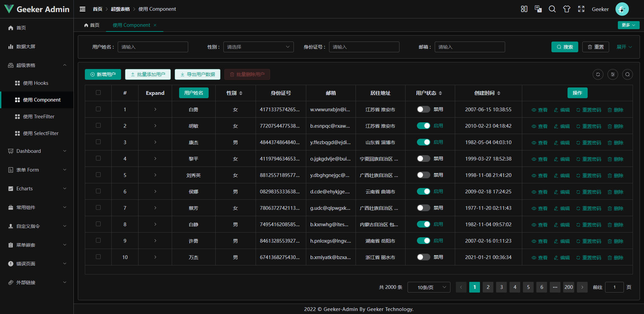Open the 10条/页 page size dropdown
Screen dimensions: 644x314
click(x=429, y=287)
